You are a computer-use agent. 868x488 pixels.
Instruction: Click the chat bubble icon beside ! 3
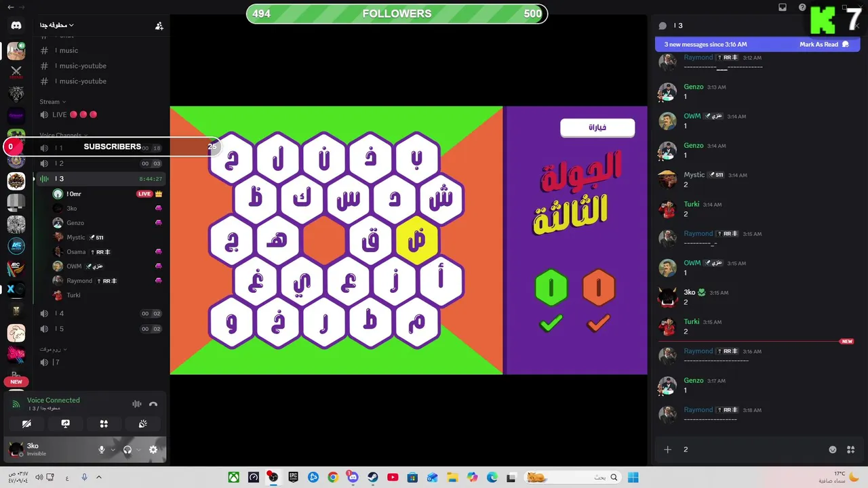pos(663,26)
